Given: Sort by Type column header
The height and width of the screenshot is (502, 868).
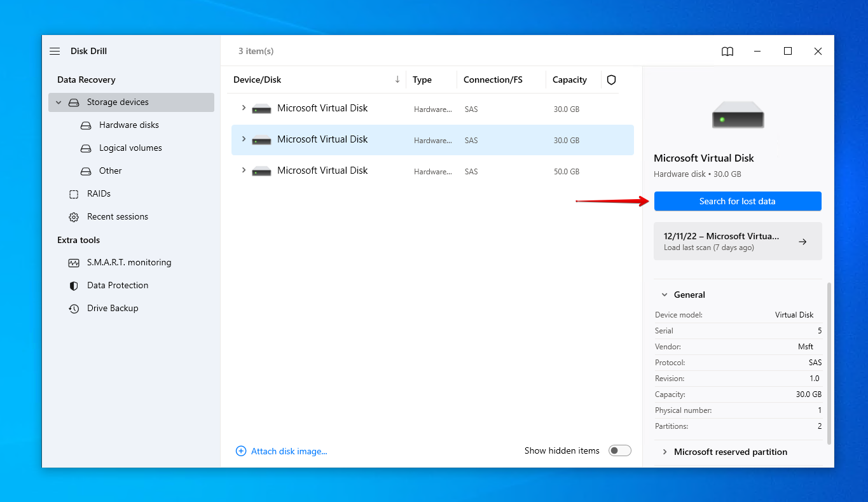Looking at the screenshot, I should (422, 80).
